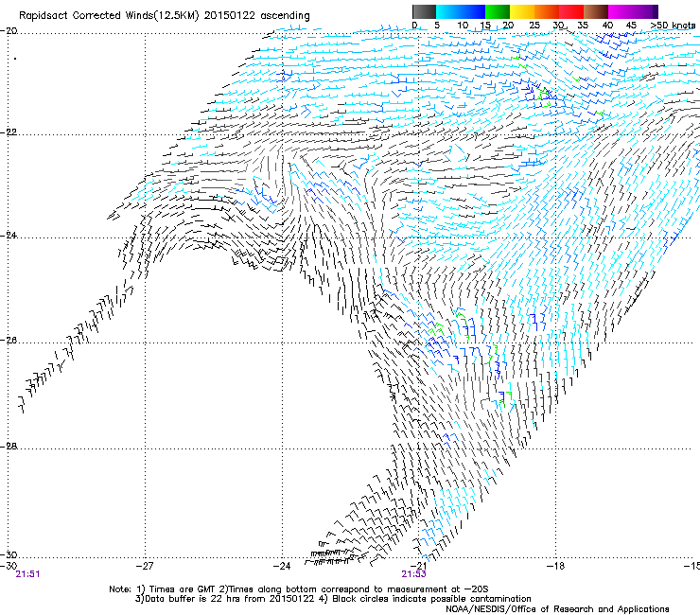Screen dimensions: 700x615
Task: Click the longitude label '-18'
Action: pos(555,566)
